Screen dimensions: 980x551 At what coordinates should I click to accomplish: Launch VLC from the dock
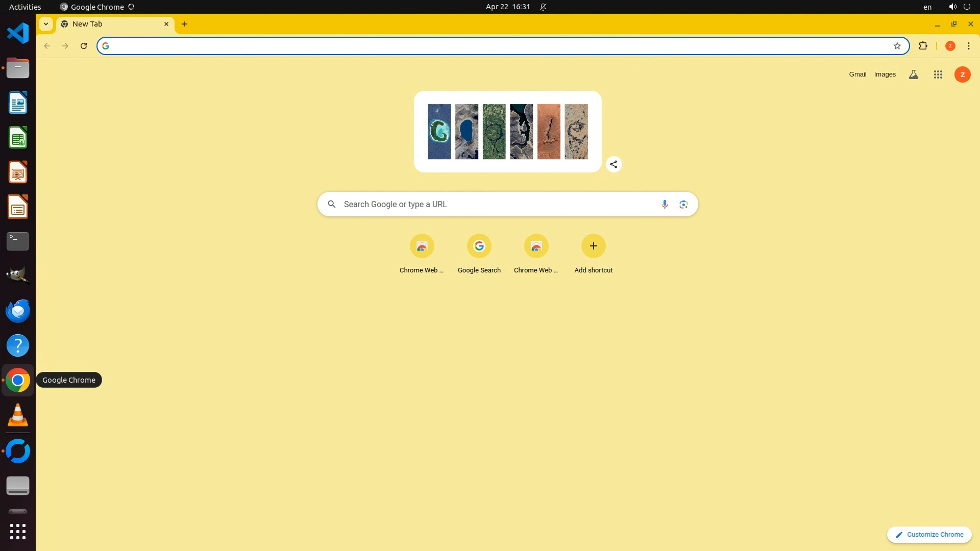point(18,415)
